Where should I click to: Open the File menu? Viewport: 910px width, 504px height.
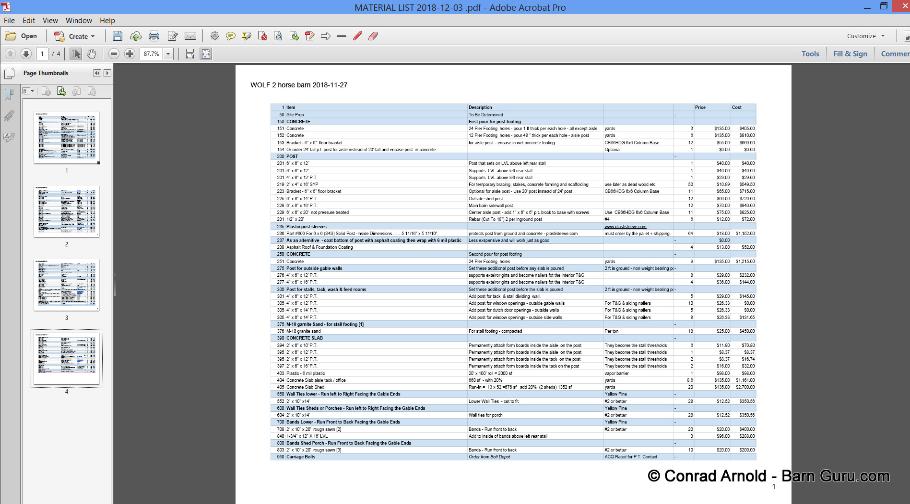[x=9, y=20]
